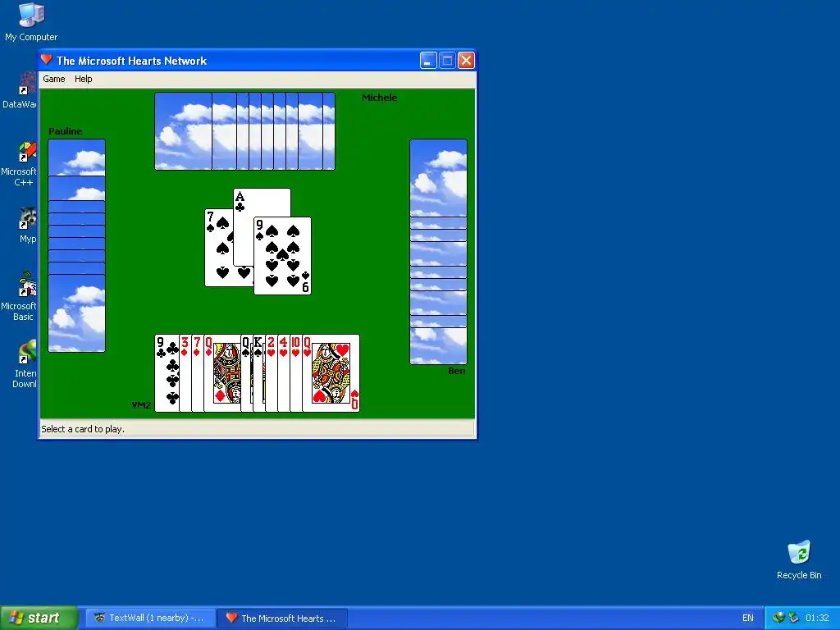Select the Internet Download desktop shortcut
Screen dimensions: 840x630
tap(25, 364)
